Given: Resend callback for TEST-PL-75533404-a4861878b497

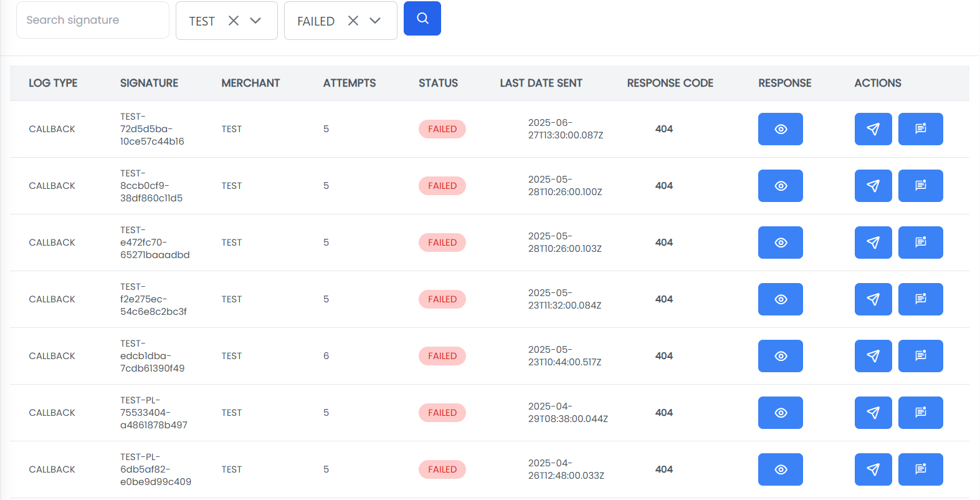Looking at the screenshot, I should coord(873,413).
